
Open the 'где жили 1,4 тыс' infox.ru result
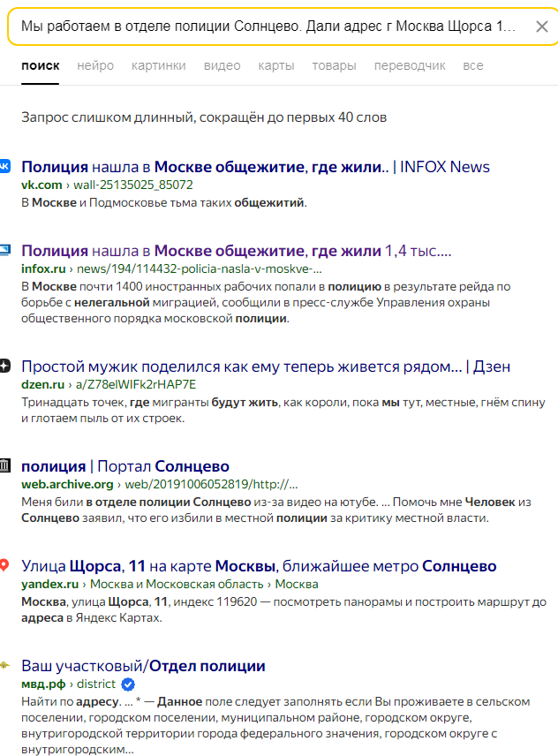[236, 251]
